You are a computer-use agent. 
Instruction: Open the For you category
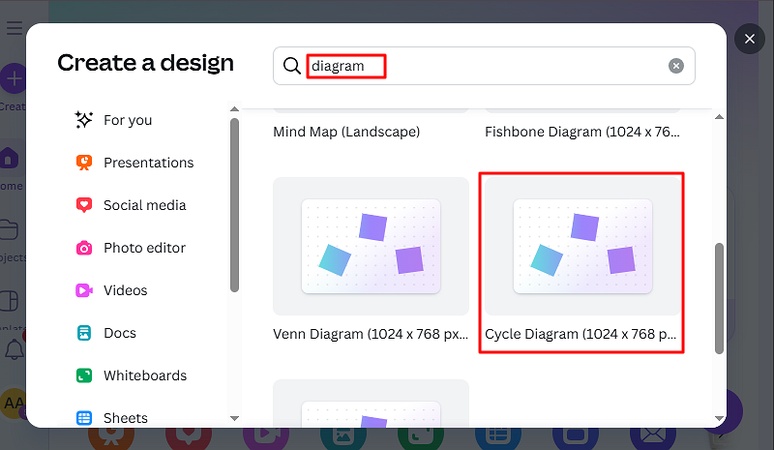[x=128, y=120]
